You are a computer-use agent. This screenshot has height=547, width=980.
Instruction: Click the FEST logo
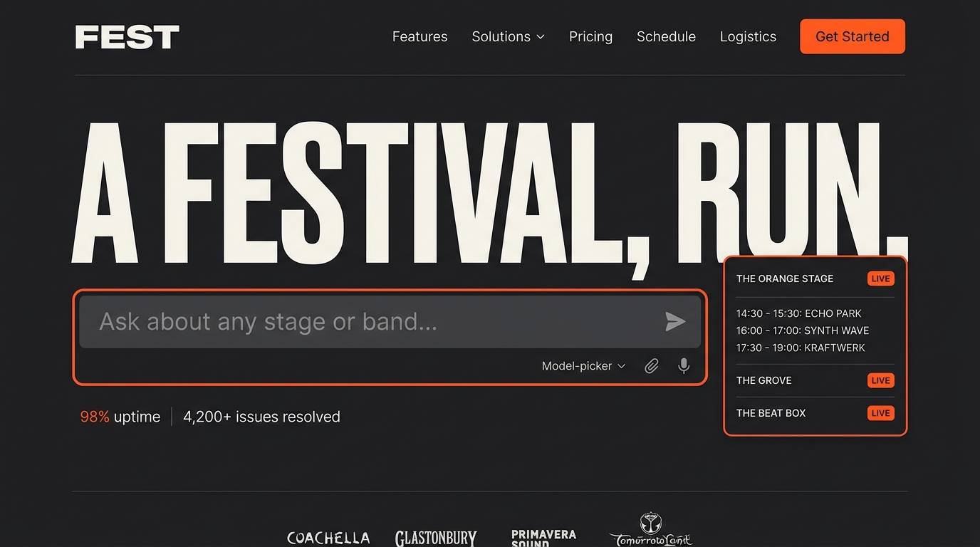pyautogui.click(x=127, y=37)
